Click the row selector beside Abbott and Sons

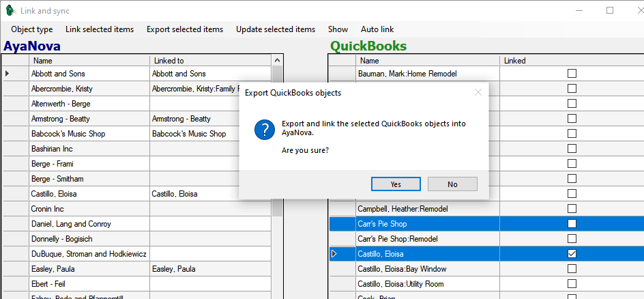pyautogui.click(x=16, y=74)
